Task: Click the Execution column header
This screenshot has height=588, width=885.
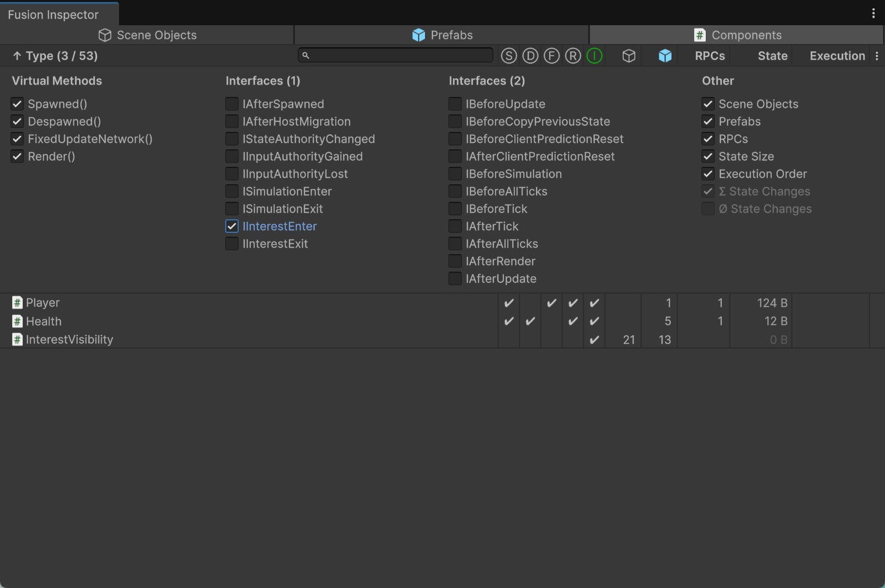Action: pos(837,56)
